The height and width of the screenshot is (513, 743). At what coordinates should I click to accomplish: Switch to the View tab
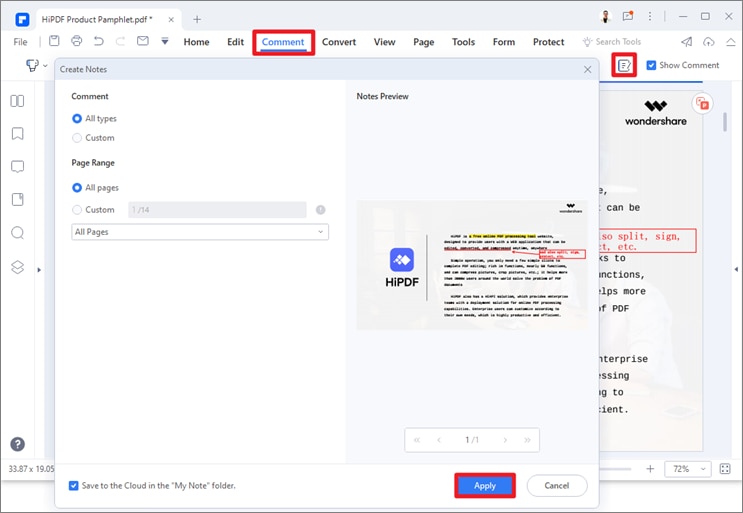384,42
